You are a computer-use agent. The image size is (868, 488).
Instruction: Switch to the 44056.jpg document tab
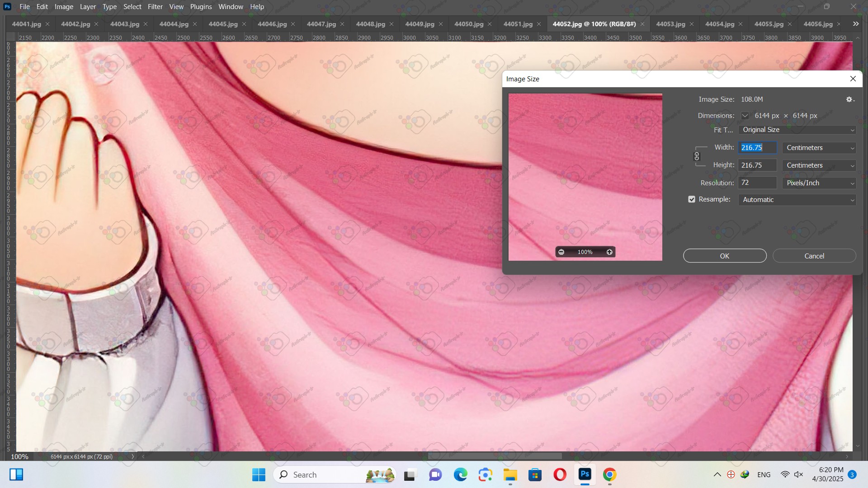coord(818,24)
